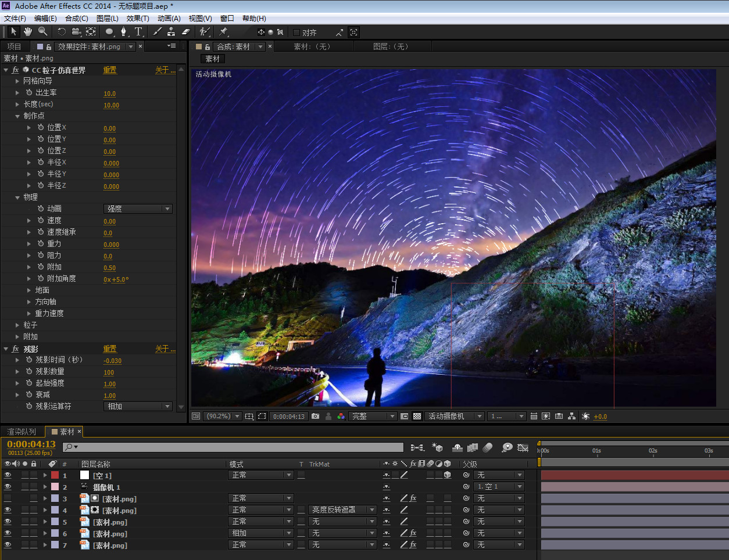The image size is (729, 560).
Task: Open the 完整 resolution dropdown
Action: click(x=373, y=417)
